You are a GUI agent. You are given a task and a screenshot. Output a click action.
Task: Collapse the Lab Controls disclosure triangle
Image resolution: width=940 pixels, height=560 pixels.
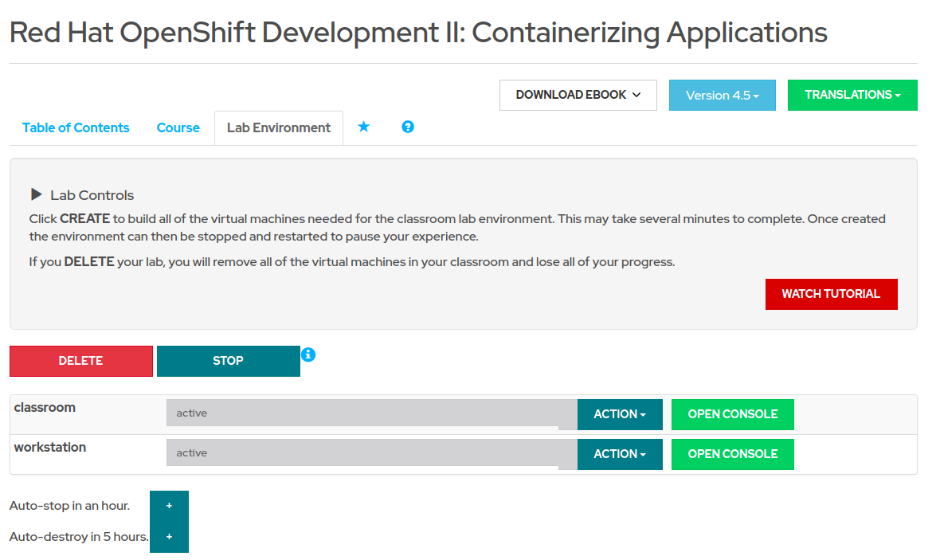click(36, 194)
